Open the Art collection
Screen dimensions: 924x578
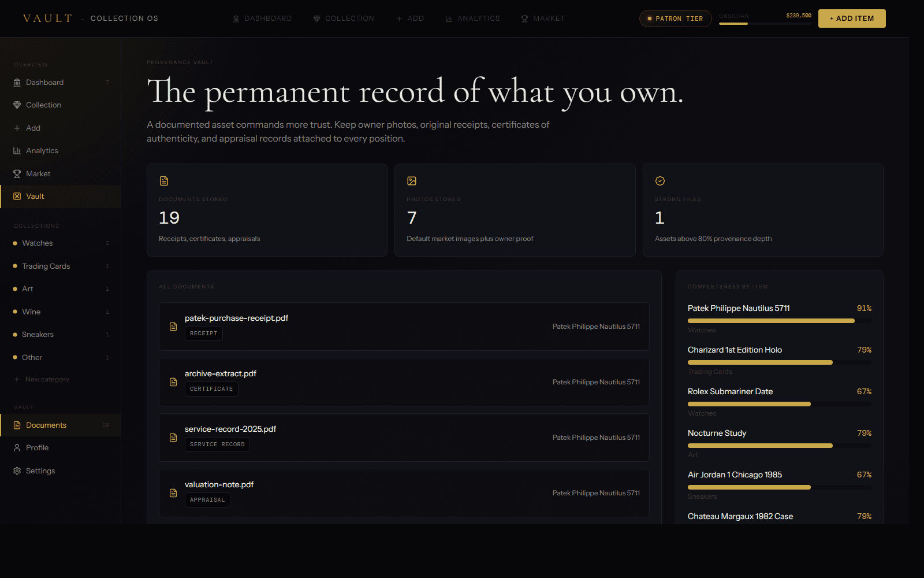tap(61, 289)
